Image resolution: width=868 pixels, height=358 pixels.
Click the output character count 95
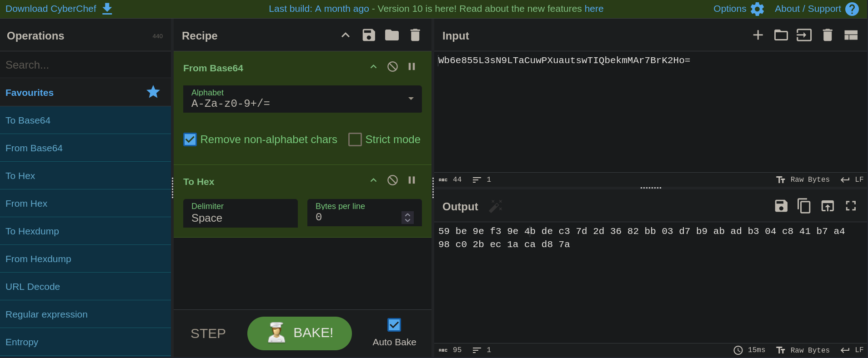tap(450, 350)
